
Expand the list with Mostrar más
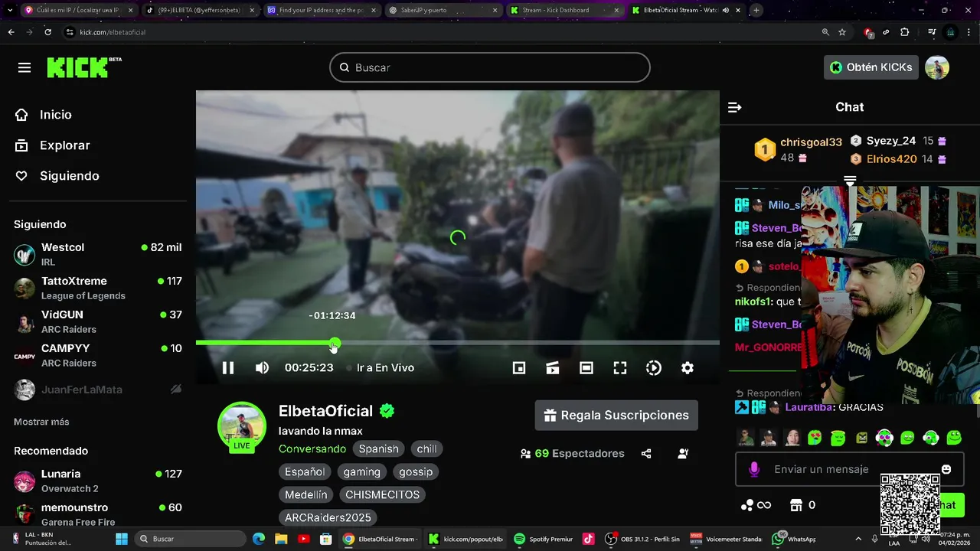(41, 422)
